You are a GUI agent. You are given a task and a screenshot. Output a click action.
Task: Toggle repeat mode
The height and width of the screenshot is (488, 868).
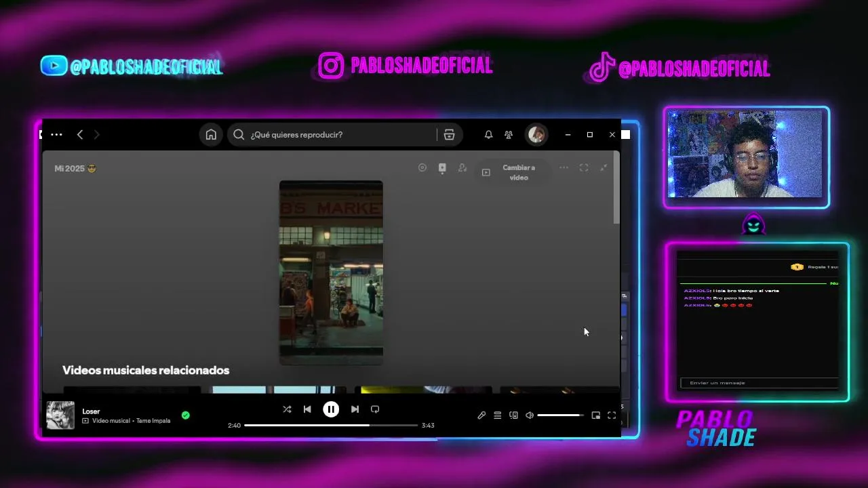[x=375, y=409]
